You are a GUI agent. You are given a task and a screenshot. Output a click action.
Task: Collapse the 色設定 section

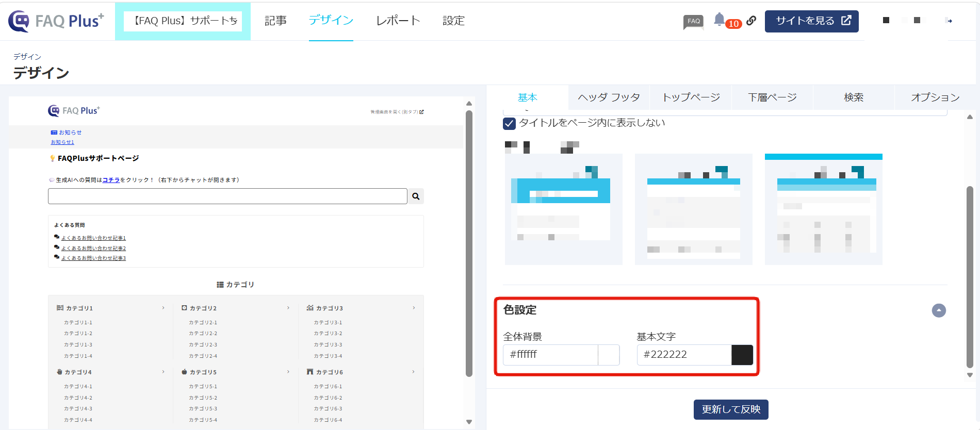coord(939,310)
